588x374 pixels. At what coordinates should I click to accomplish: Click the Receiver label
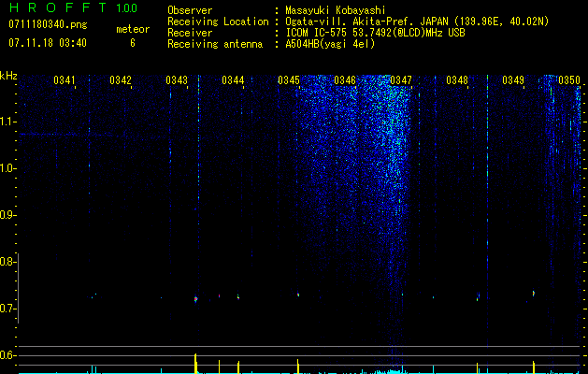[190, 33]
